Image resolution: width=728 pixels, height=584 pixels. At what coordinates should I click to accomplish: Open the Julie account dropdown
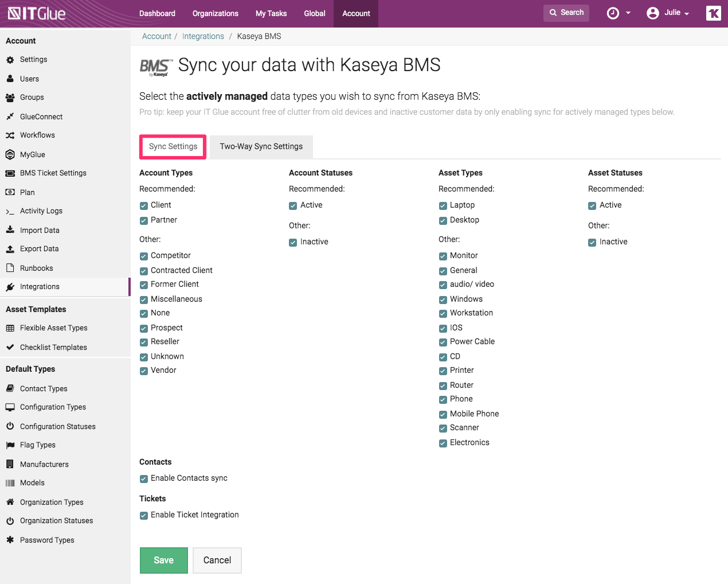pos(668,13)
